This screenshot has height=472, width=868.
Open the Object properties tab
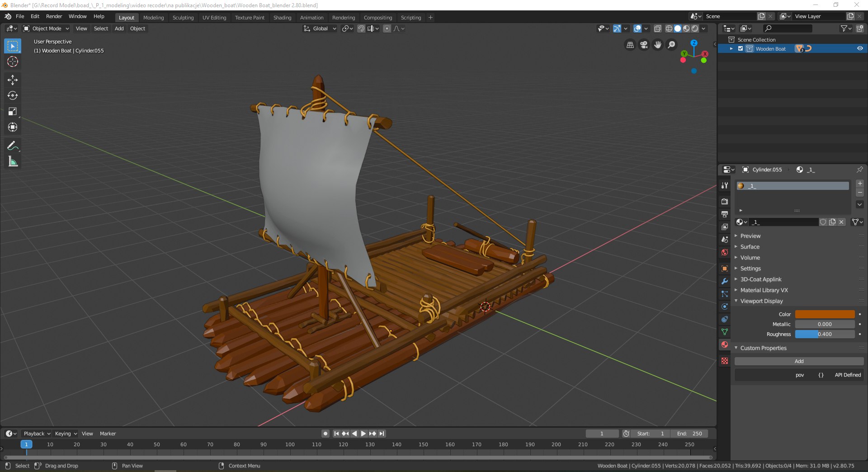pos(725,269)
